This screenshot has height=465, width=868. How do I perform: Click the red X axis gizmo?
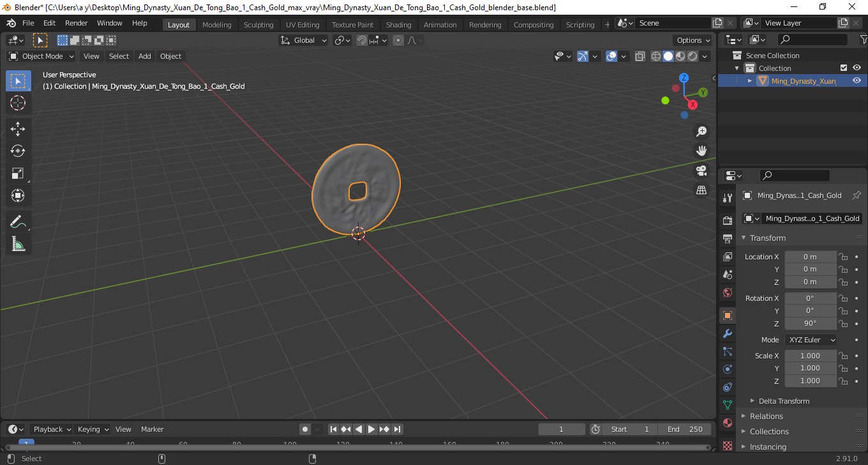click(x=692, y=105)
